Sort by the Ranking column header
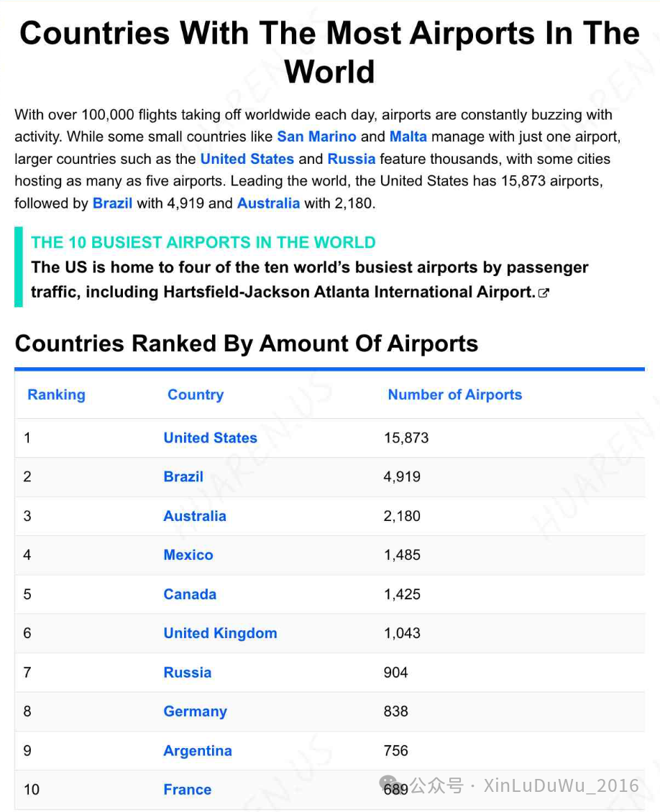 pyautogui.click(x=57, y=395)
